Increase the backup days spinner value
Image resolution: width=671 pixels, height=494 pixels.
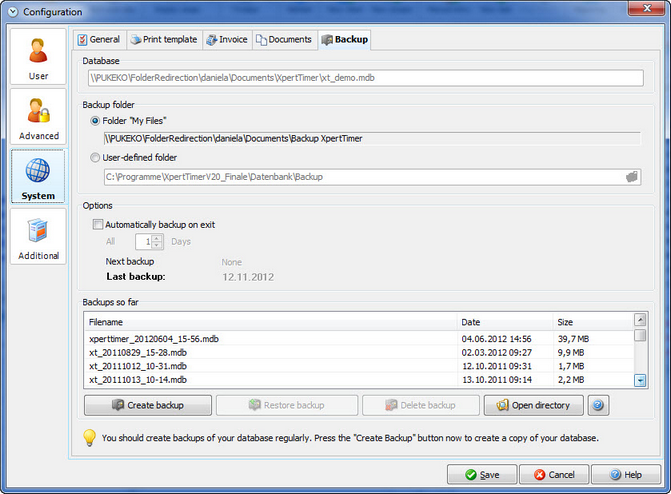point(157,238)
